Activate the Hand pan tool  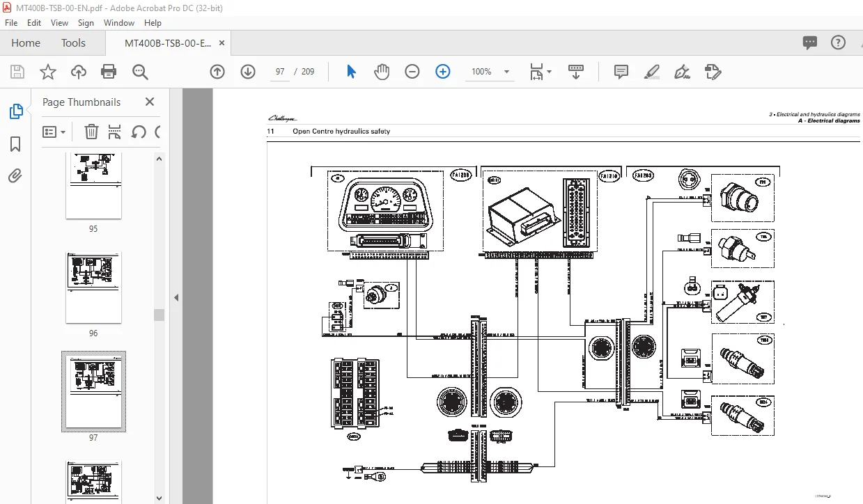tap(382, 72)
